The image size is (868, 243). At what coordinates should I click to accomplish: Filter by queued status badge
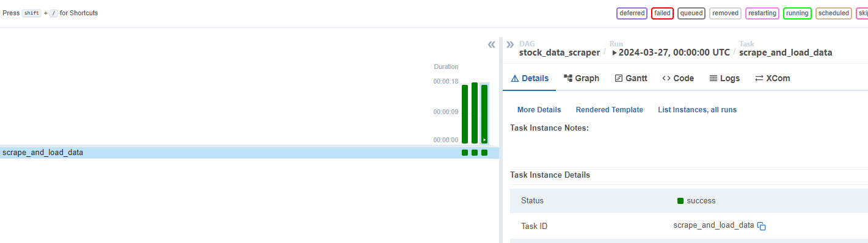pos(691,13)
